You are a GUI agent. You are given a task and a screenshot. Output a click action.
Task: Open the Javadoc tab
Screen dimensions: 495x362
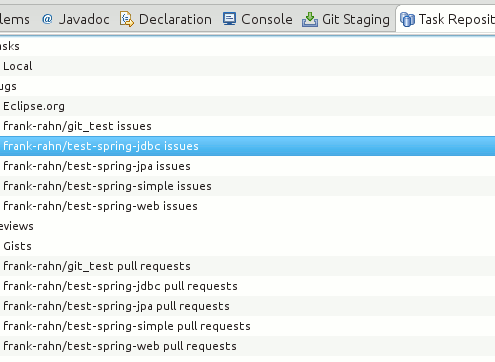[x=76, y=19]
